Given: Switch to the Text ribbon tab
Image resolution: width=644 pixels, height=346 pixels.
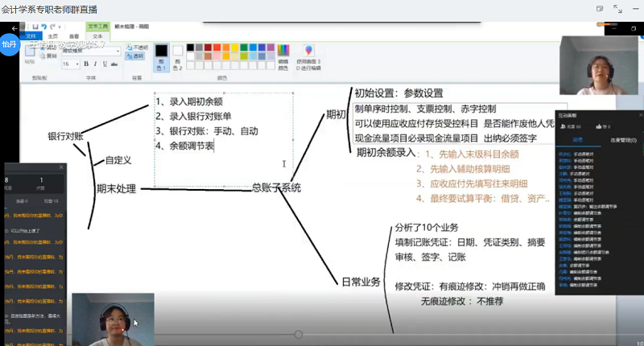Looking at the screenshot, I should click(x=97, y=36).
